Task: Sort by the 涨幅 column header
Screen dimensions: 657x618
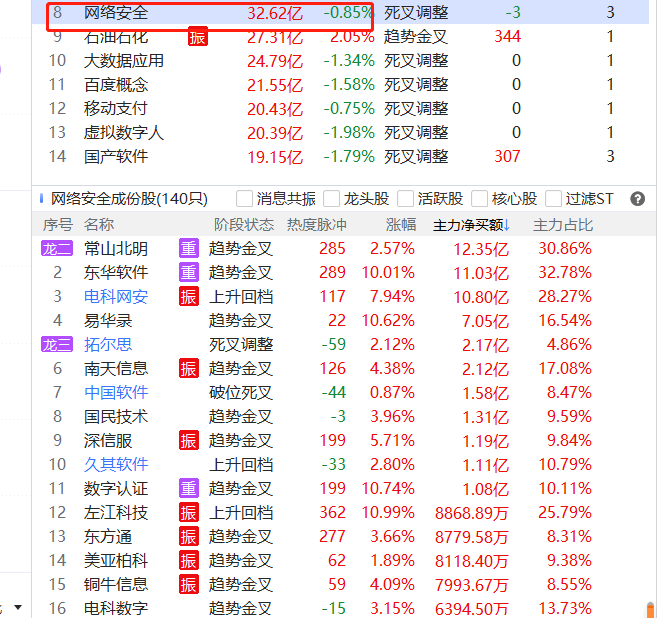Action: pyautogui.click(x=401, y=225)
